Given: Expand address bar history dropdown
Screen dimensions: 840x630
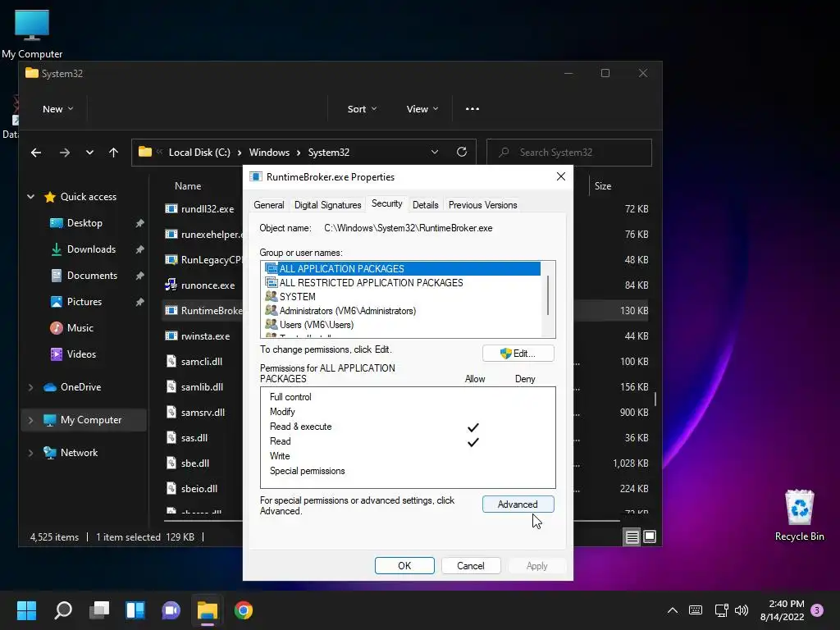Looking at the screenshot, I should click(x=435, y=152).
